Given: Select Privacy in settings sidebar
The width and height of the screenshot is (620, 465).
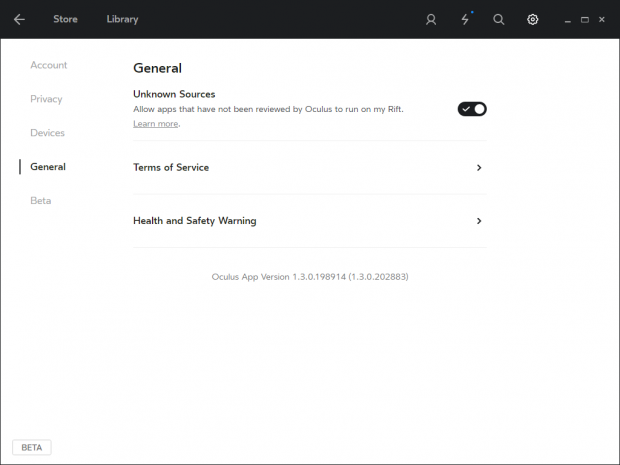Looking at the screenshot, I should [x=46, y=99].
